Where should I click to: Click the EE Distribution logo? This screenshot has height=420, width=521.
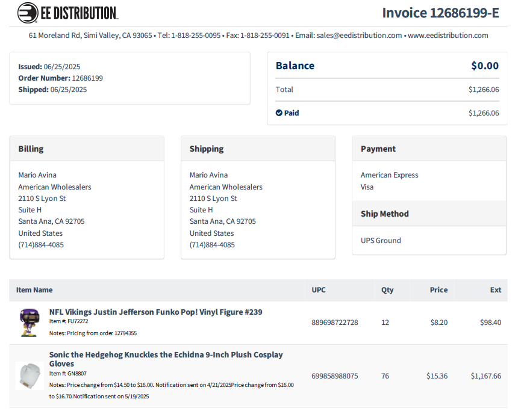tap(67, 13)
